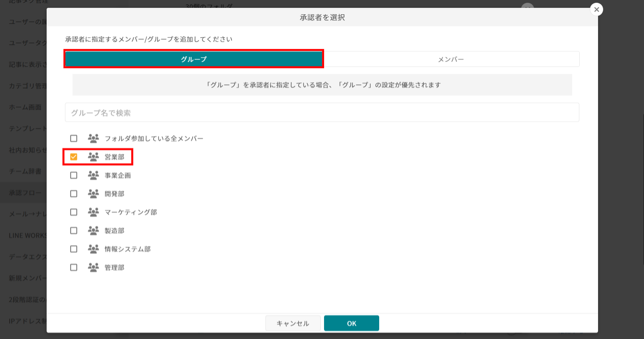Click the group icon beside 開発部
Viewport: 644px width, 339px height.
click(93, 194)
